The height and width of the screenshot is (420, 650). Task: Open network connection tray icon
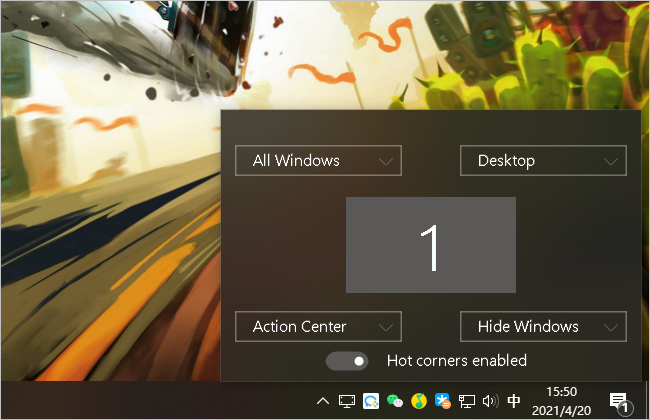(x=466, y=401)
